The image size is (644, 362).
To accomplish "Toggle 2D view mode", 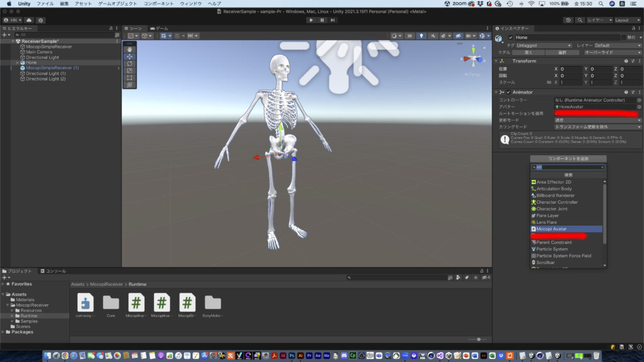I will pyautogui.click(x=409, y=36).
